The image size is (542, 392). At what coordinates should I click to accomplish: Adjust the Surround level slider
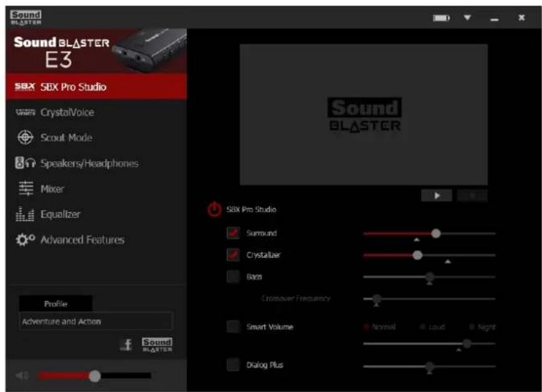tap(430, 234)
